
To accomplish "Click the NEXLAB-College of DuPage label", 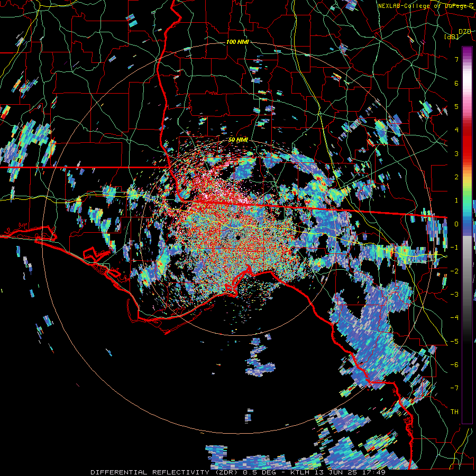I will point(426,6).
